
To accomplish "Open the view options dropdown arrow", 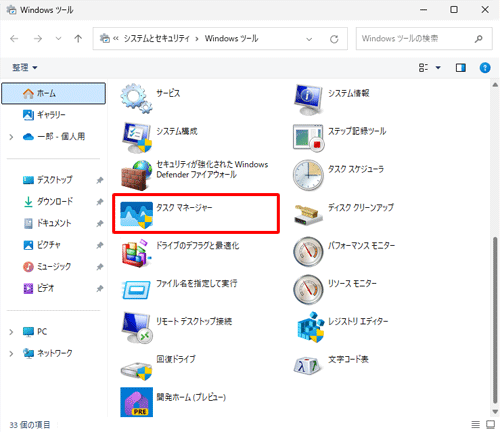I will [x=438, y=68].
